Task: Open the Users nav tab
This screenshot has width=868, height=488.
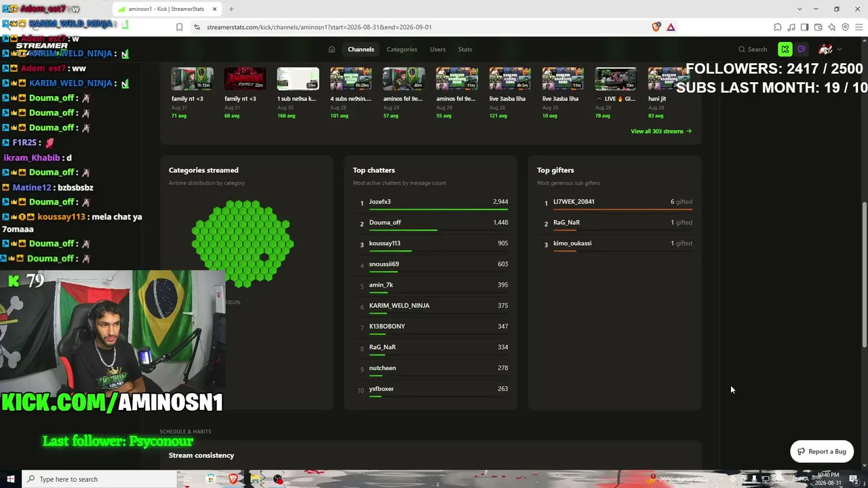Action: click(x=437, y=49)
